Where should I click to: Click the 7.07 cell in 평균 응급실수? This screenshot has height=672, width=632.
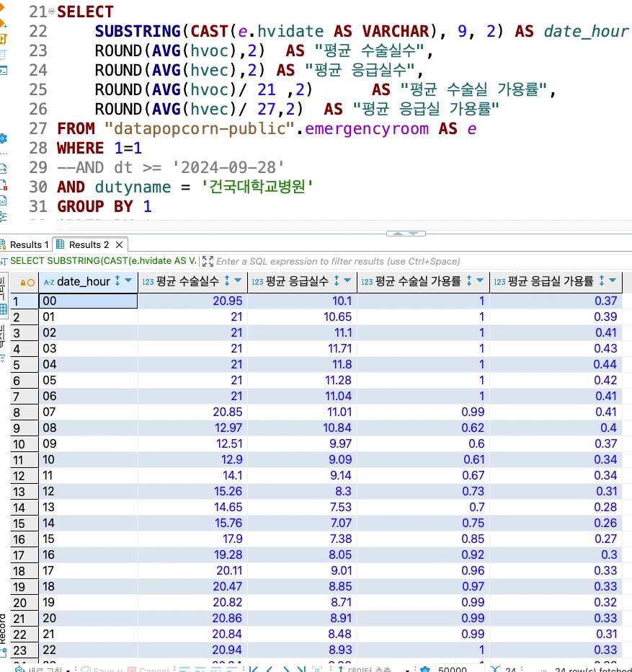303,523
